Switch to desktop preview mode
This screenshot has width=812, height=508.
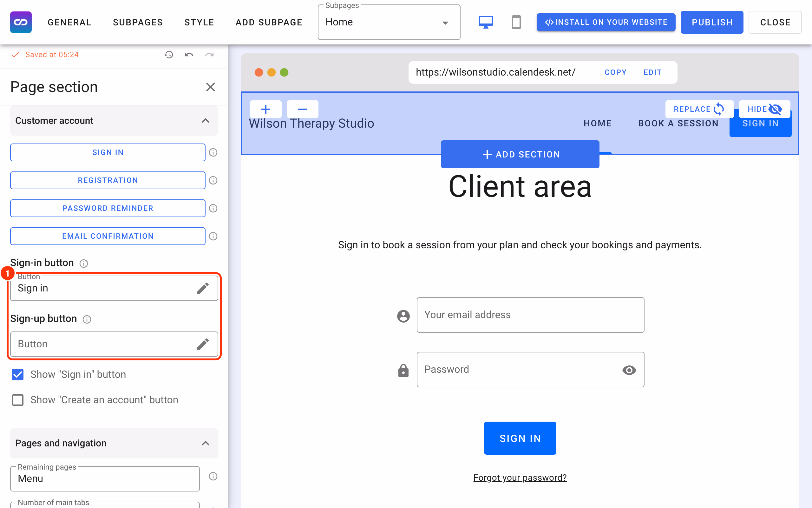point(486,22)
